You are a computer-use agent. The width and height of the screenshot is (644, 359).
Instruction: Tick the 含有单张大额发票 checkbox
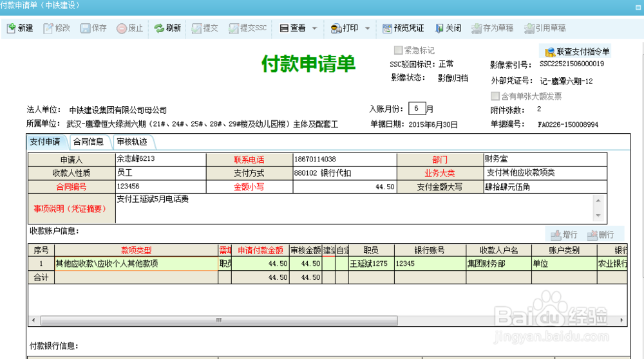(x=495, y=96)
